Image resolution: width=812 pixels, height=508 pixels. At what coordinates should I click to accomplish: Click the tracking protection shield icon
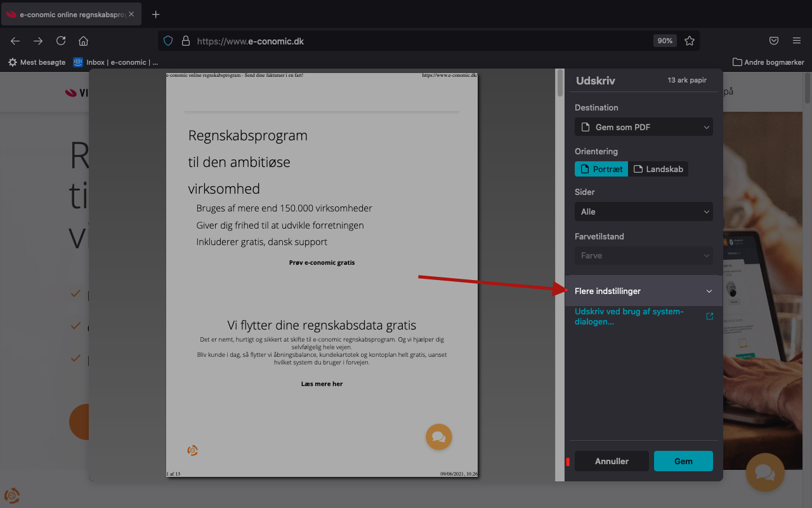point(168,41)
